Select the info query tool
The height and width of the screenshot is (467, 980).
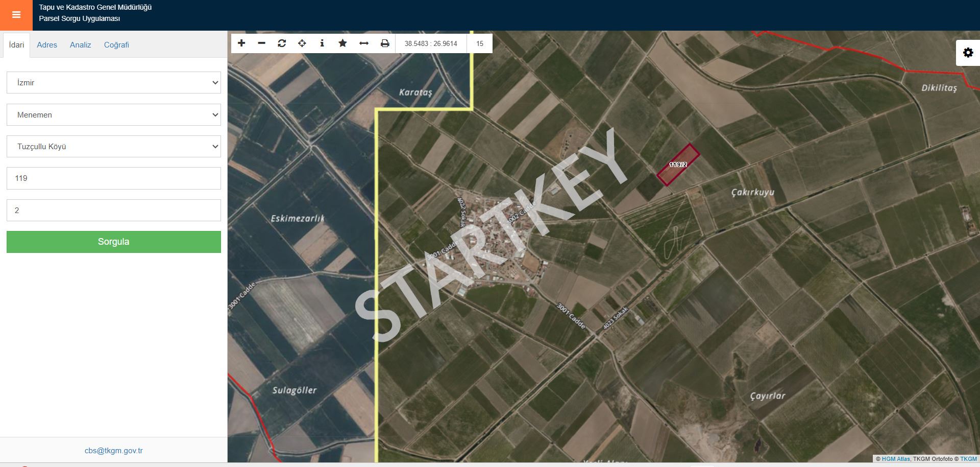[x=322, y=43]
